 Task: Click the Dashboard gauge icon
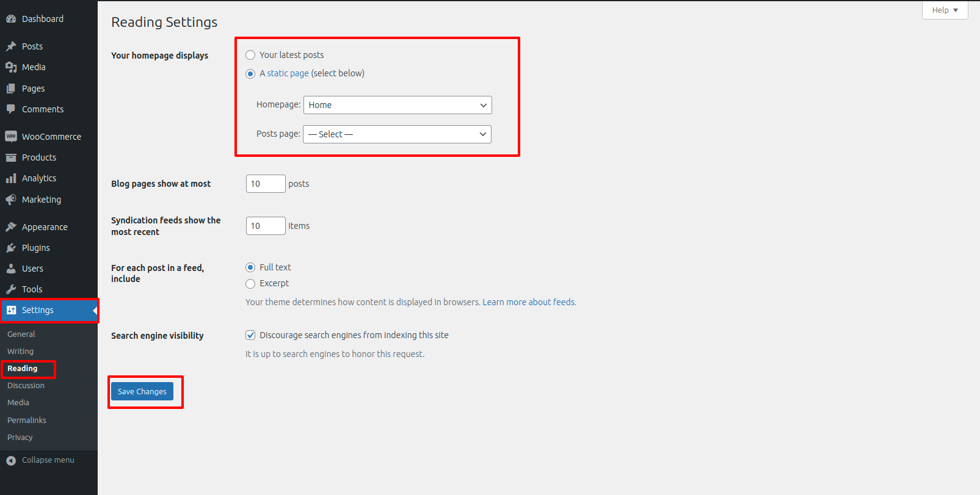(11, 19)
